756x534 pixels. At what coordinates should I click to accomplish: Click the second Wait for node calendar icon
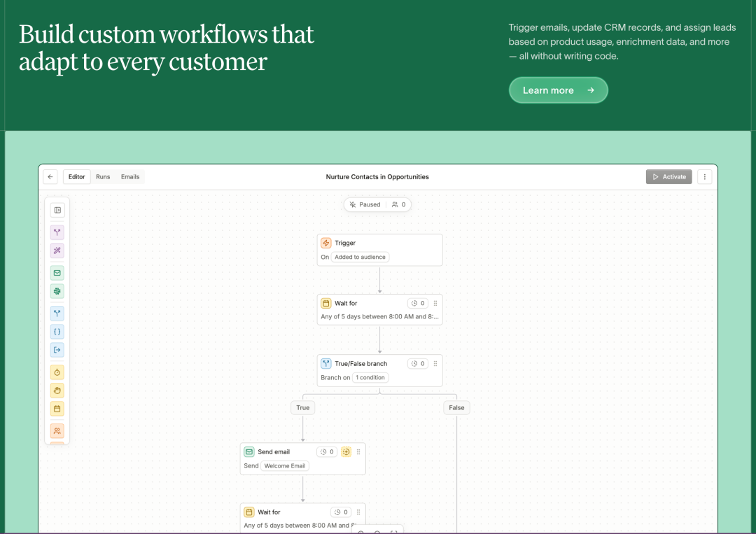248,512
